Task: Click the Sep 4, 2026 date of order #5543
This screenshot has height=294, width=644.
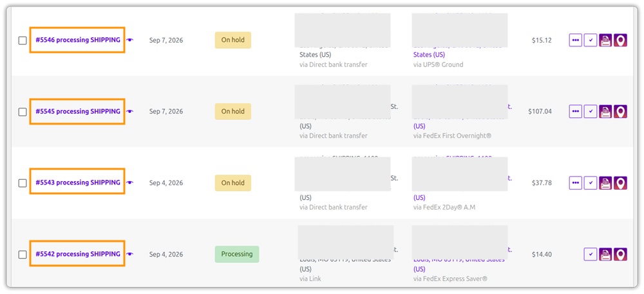Action: [x=166, y=183]
